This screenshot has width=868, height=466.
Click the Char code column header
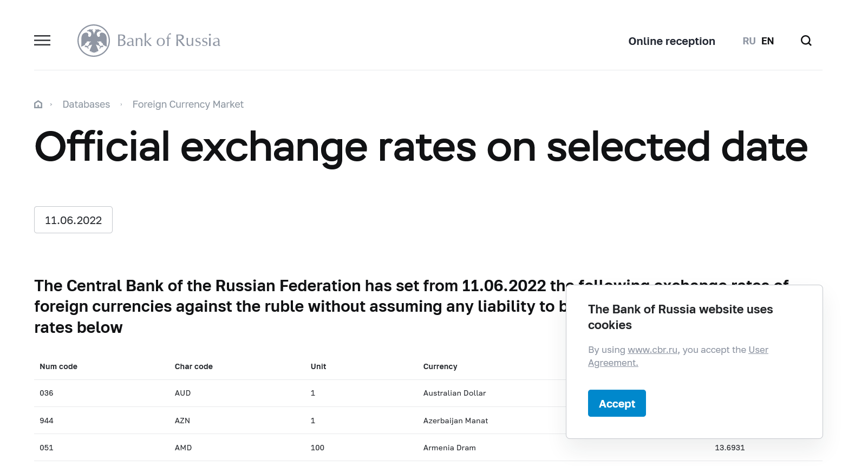click(x=194, y=366)
